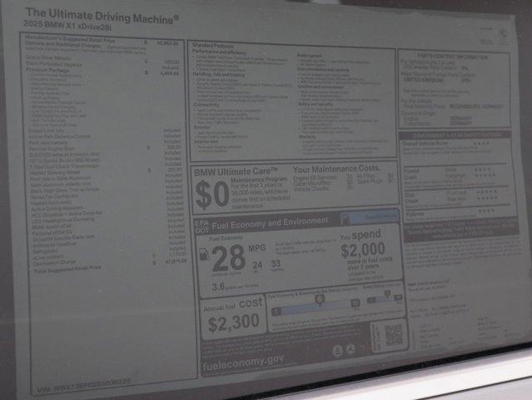Click the BMW roundel logo at sticker top
The height and width of the screenshot is (400, 532).
[x=503, y=34]
